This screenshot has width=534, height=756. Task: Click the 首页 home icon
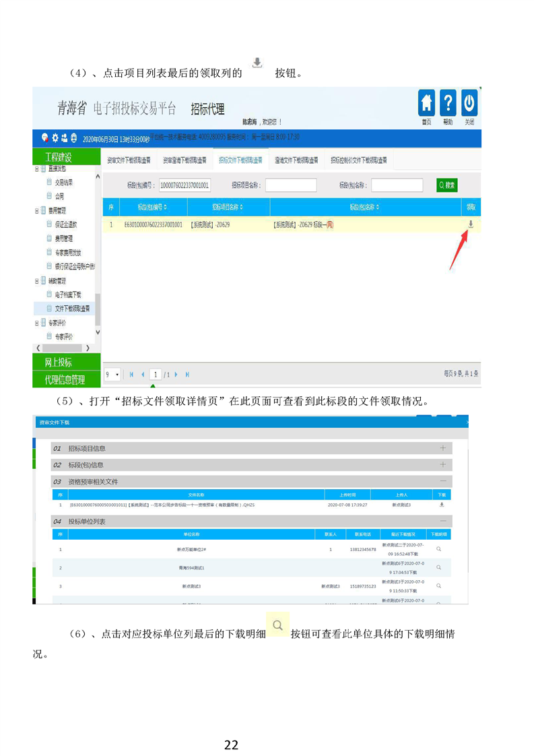coord(426,104)
